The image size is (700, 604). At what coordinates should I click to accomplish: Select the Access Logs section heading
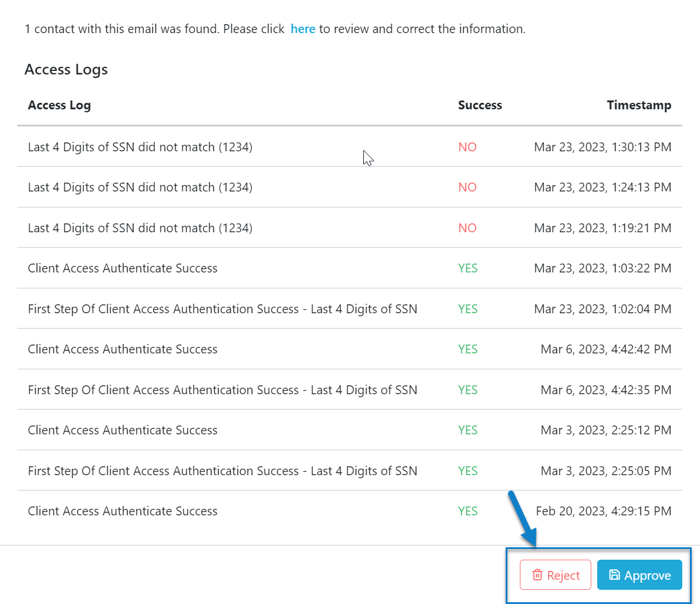tap(66, 69)
